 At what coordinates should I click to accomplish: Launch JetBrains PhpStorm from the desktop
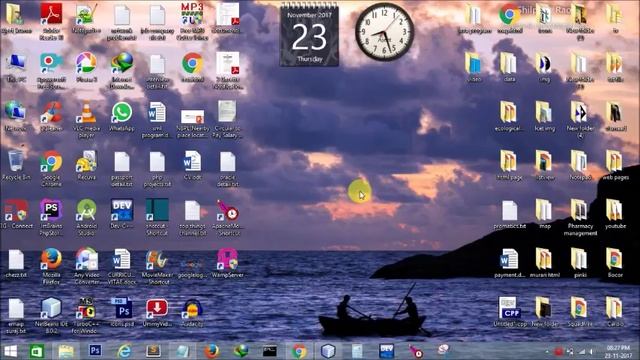(x=51, y=217)
